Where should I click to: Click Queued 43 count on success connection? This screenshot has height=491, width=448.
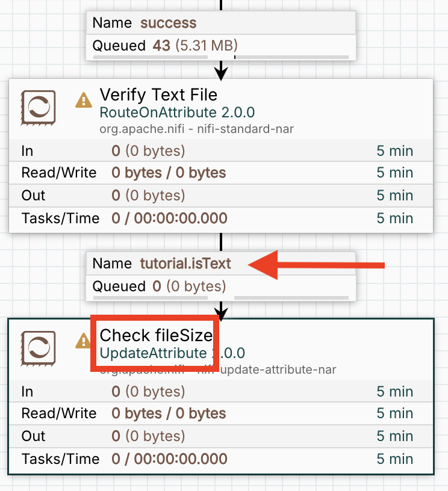(x=161, y=46)
